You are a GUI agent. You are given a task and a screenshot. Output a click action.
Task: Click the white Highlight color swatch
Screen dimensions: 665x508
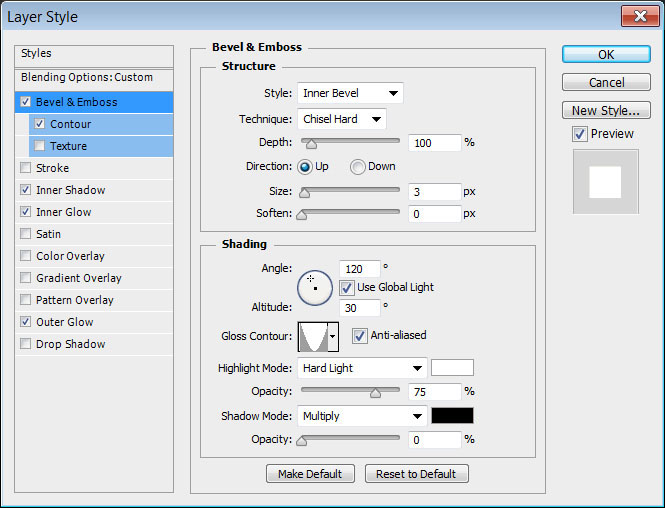coord(452,368)
